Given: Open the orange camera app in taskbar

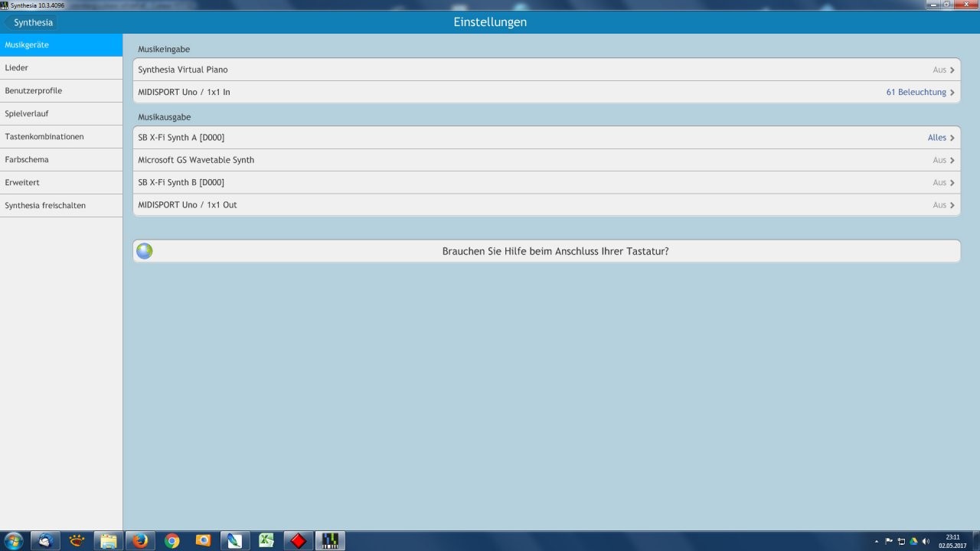Looking at the screenshot, I should click(204, 541).
